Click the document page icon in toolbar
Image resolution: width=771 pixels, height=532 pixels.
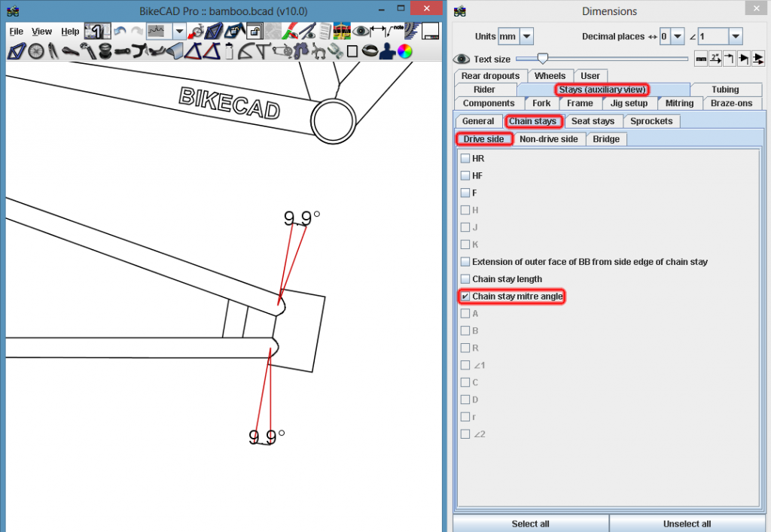click(325, 32)
